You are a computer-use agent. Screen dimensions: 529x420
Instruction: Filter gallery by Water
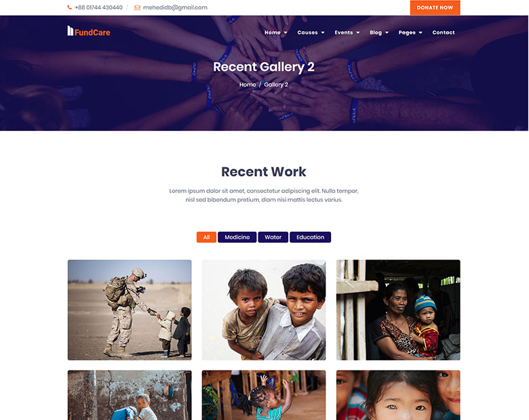pos(273,237)
